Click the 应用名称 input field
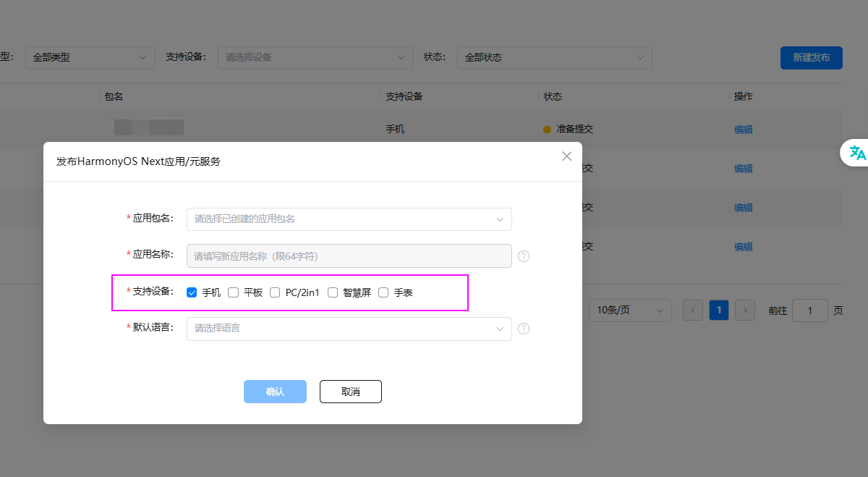 [349, 256]
